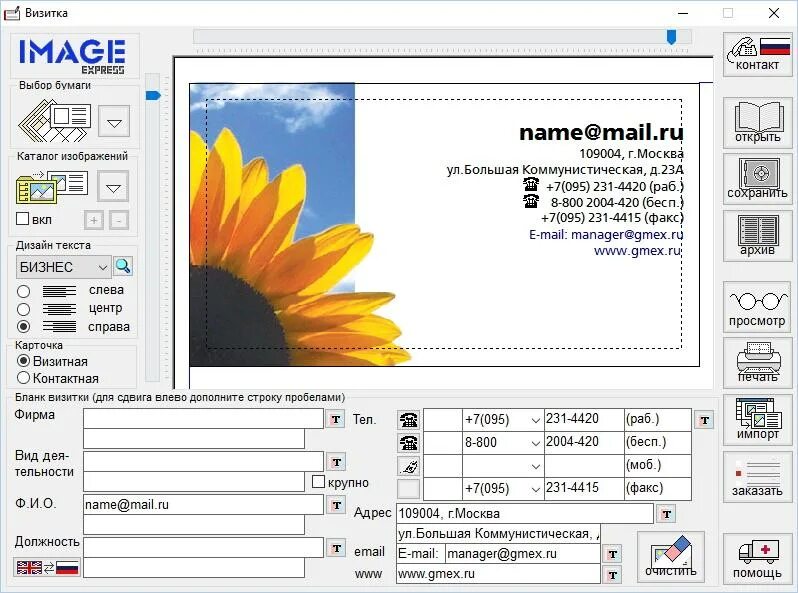Expand paper selection dropdown arrow
Image resolution: width=798 pixels, height=593 pixels.
click(x=114, y=121)
